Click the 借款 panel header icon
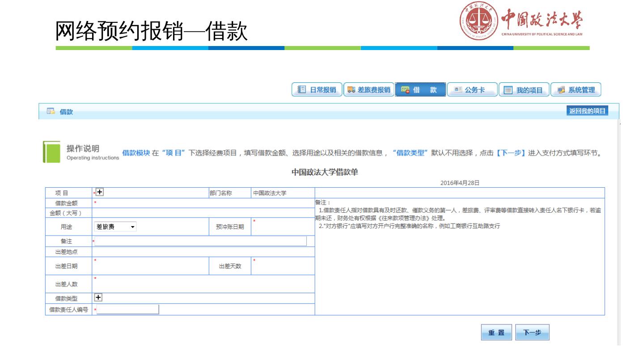The height and width of the screenshot is (362, 644). (51, 112)
